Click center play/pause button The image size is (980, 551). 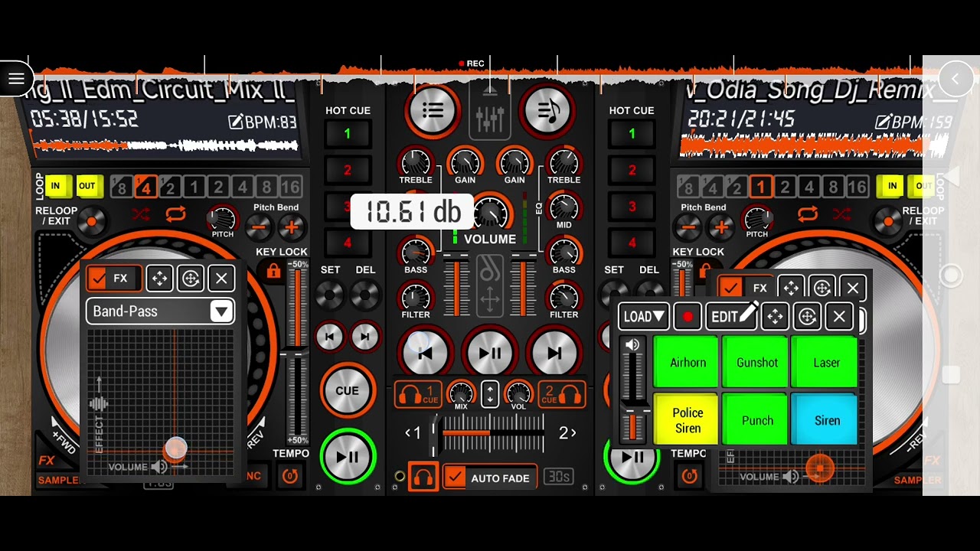click(x=490, y=353)
